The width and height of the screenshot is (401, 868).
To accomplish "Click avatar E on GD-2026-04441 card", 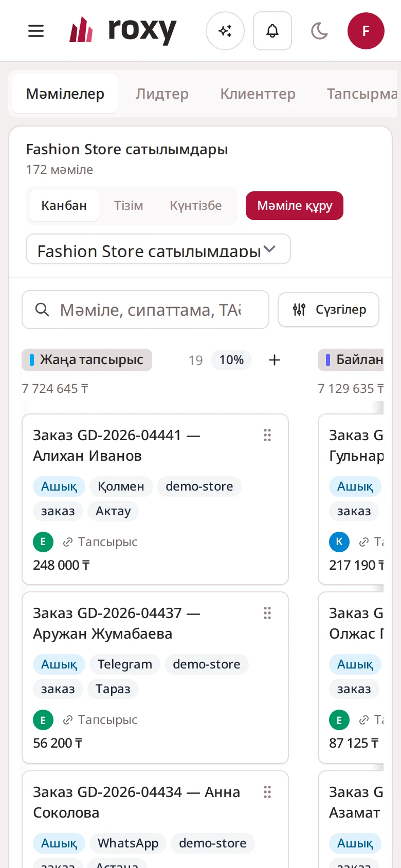I will pyautogui.click(x=43, y=541).
